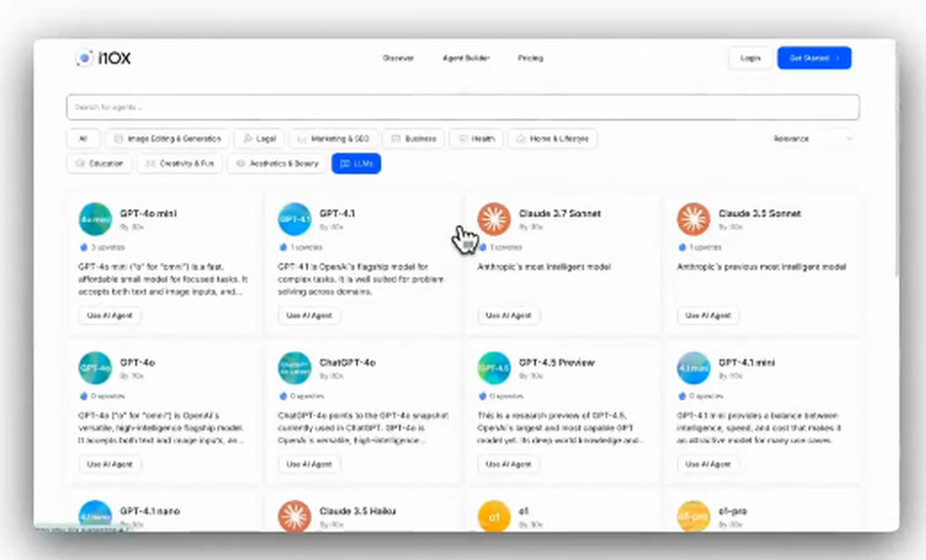Filter by Health category
The height and width of the screenshot is (560, 926).
tap(476, 139)
